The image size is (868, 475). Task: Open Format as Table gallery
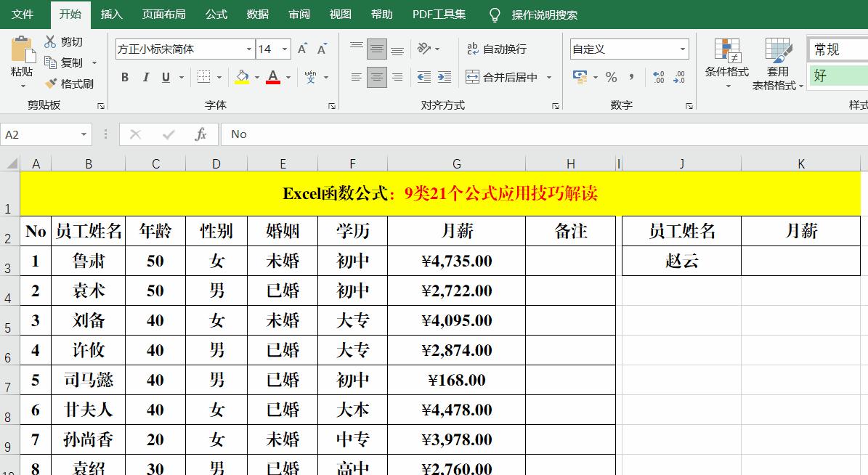pyautogui.click(x=778, y=63)
